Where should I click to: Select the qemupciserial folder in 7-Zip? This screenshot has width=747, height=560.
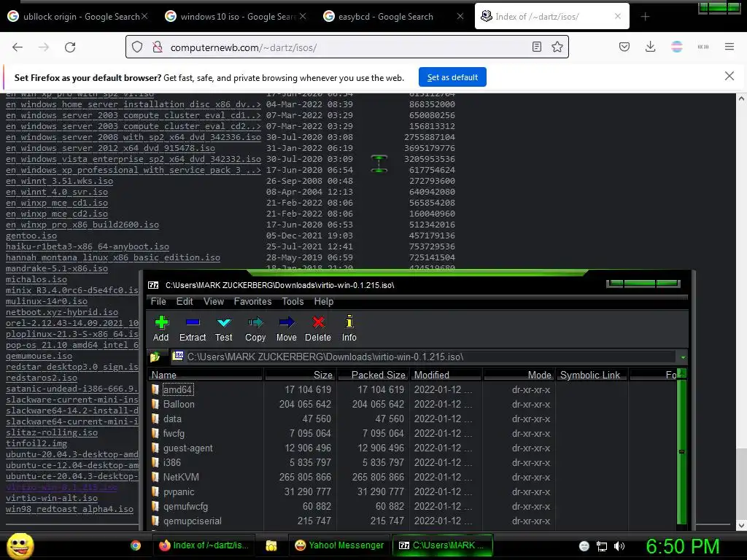[x=193, y=521]
